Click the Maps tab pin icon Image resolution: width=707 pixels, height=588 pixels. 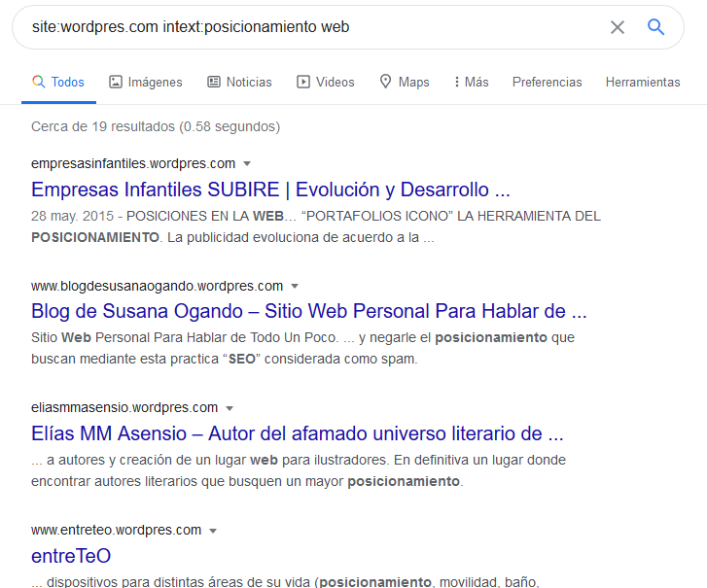coord(386,83)
